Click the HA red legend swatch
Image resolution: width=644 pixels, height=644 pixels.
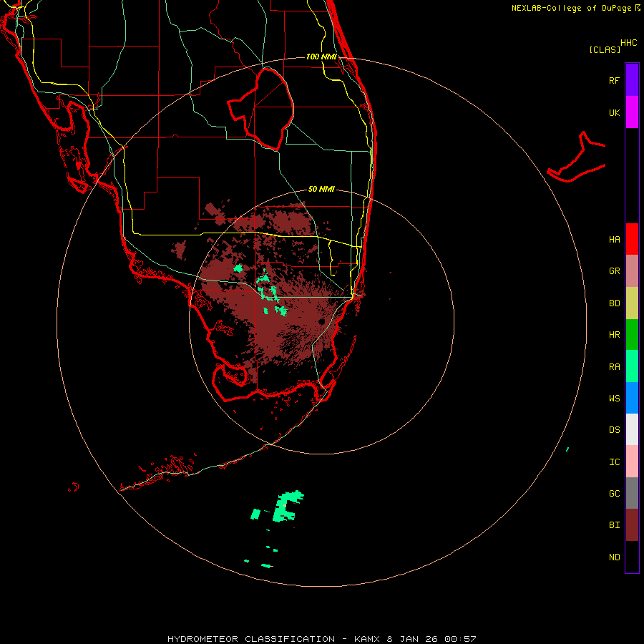tap(632, 239)
